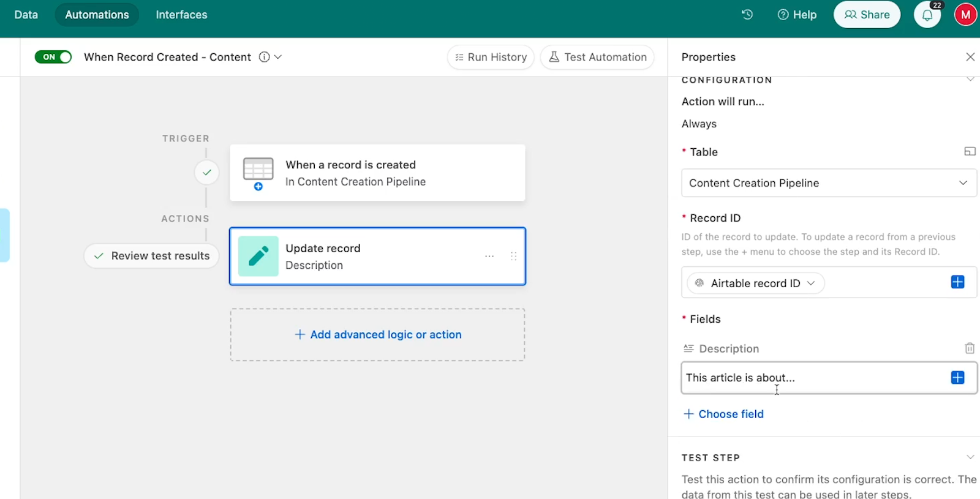Viewport: 980px width, 499px height.
Task: Open the Data tab
Action: 26,15
